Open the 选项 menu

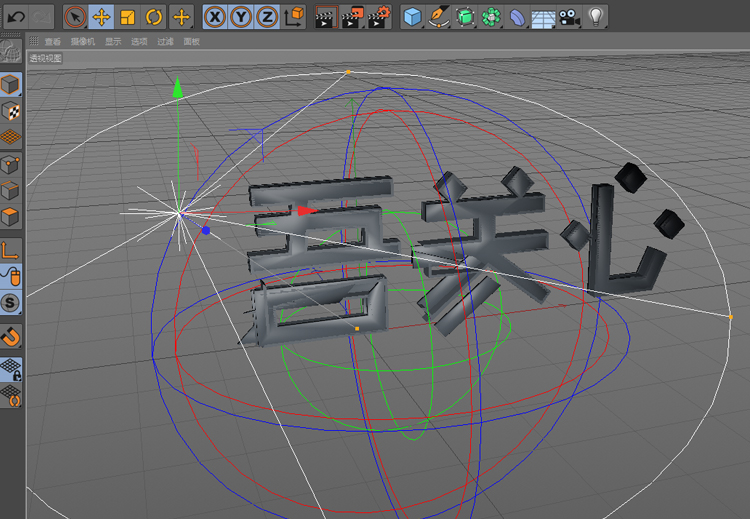click(x=139, y=42)
